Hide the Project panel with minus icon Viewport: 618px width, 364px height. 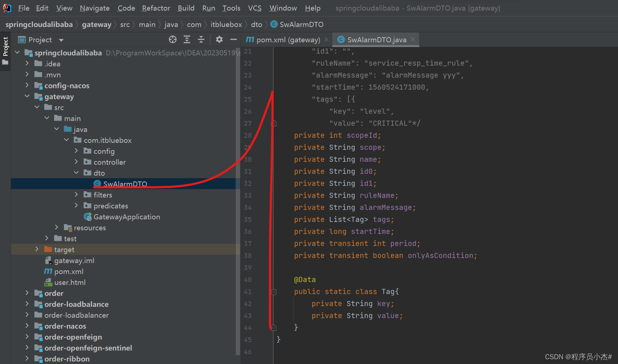click(x=234, y=39)
